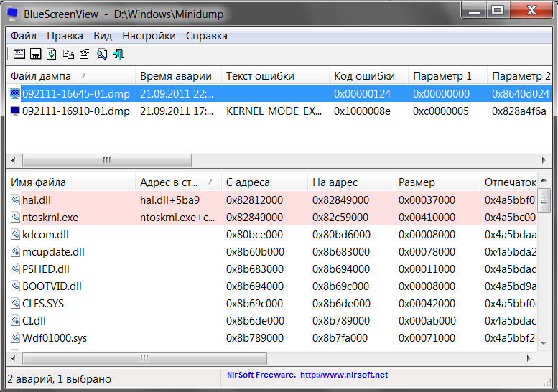Image resolution: width=558 pixels, height=392 pixels.
Task: Sort by Адрес в стеке column header
Action: pyautogui.click(x=178, y=182)
